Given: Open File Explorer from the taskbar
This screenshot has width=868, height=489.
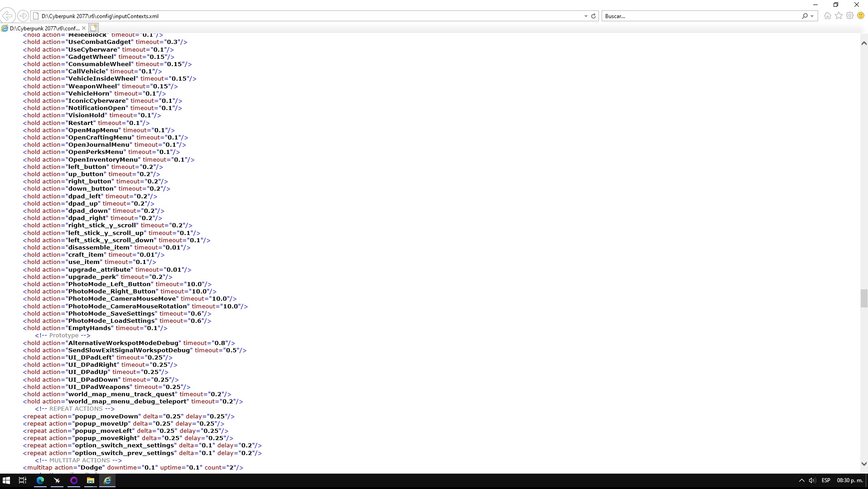Looking at the screenshot, I should click(91, 480).
